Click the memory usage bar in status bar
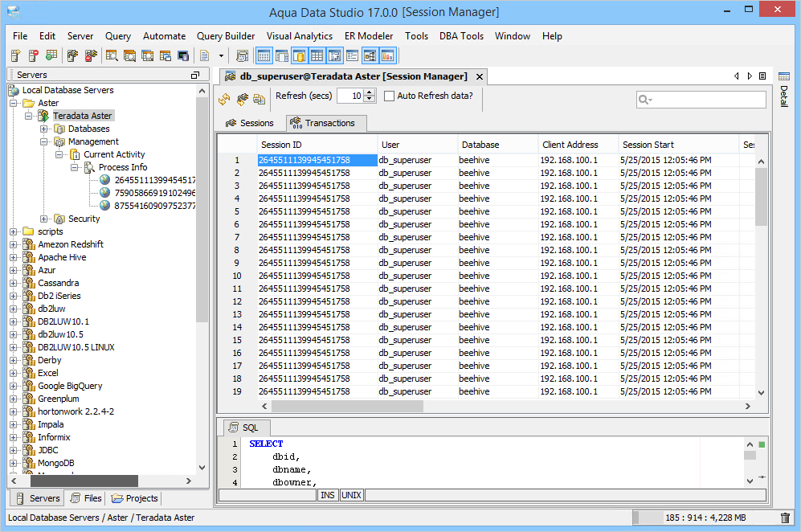The width and height of the screenshot is (801, 532). [x=705, y=518]
